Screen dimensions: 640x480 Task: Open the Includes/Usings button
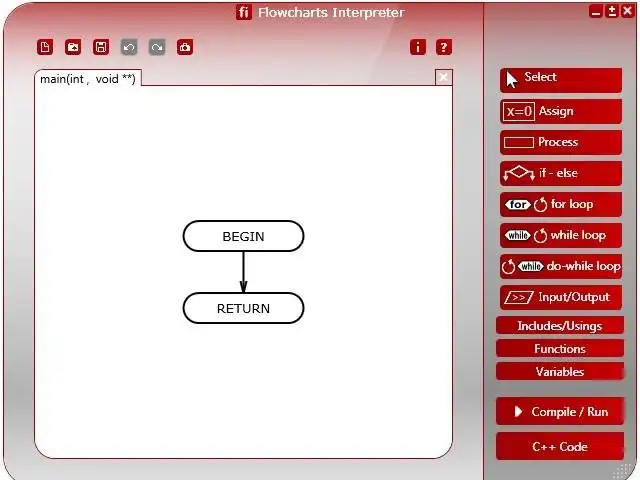(x=560, y=326)
